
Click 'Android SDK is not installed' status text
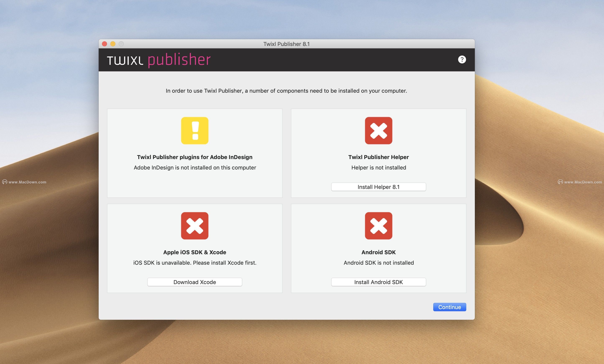tap(378, 263)
